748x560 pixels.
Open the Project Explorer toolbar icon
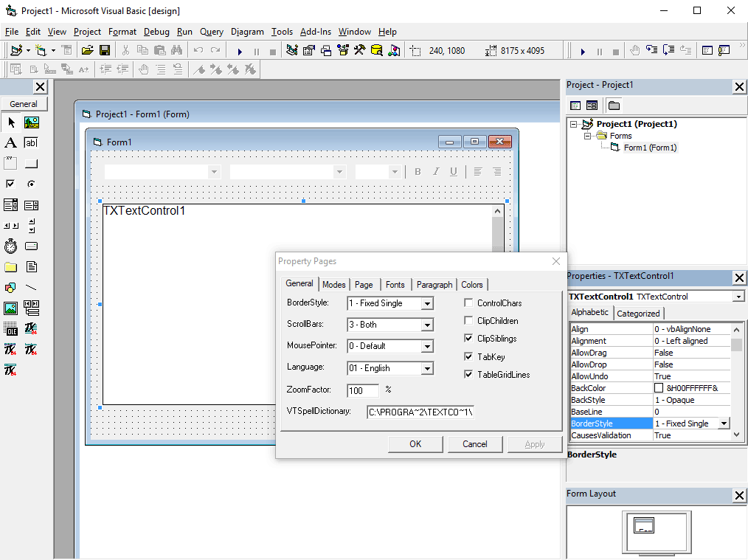click(292, 50)
